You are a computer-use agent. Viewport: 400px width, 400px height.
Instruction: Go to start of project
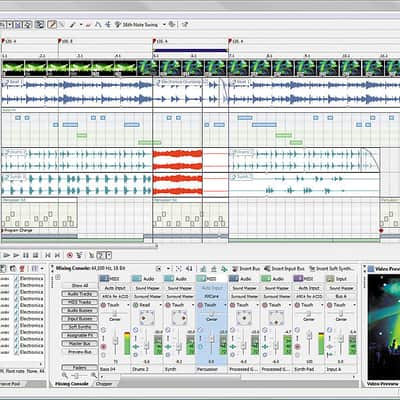click(x=48, y=255)
